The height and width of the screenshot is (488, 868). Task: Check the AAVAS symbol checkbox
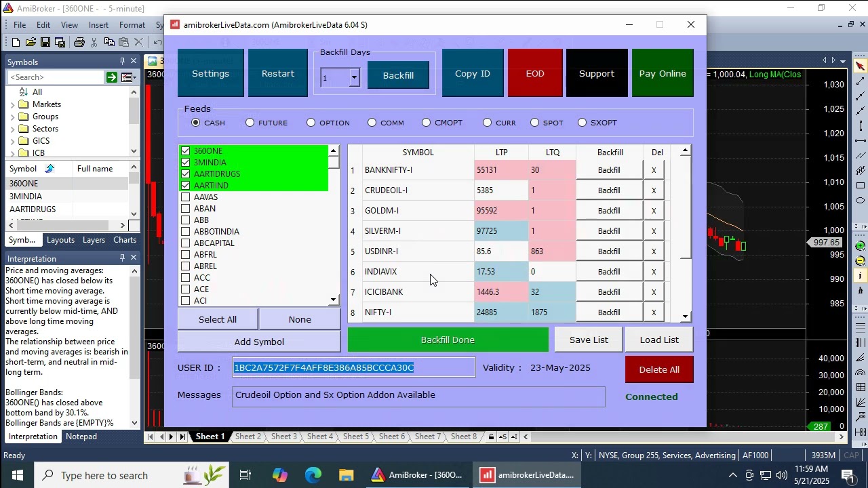click(x=185, y=197)
